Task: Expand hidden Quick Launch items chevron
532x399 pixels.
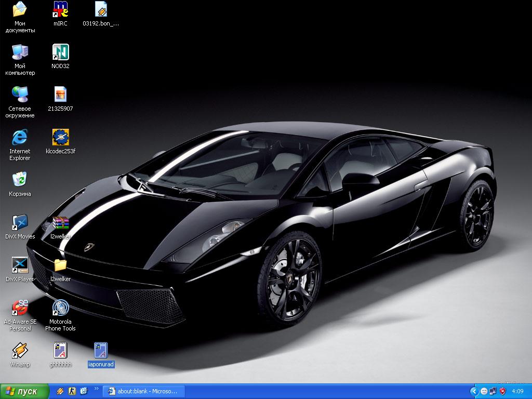Action: click(96, 389)
